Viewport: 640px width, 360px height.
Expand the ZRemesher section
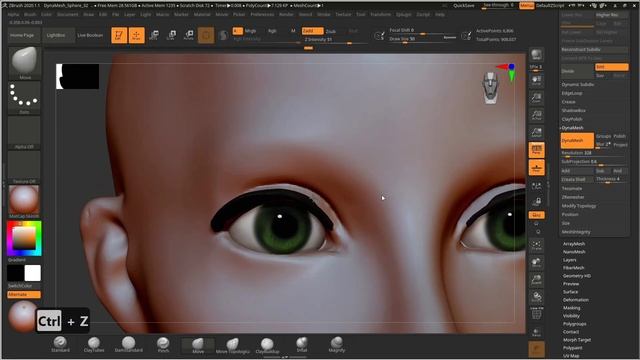[573, 197]
